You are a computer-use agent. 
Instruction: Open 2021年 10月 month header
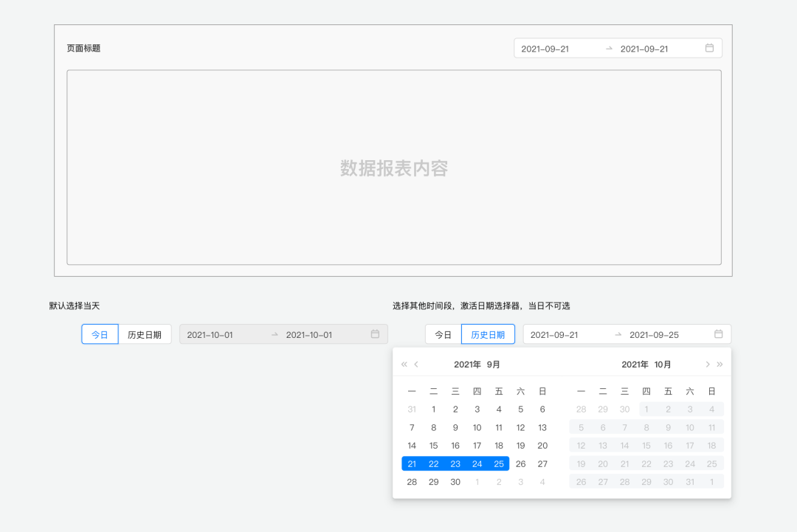pyautogui.click(x=646, y=365)
